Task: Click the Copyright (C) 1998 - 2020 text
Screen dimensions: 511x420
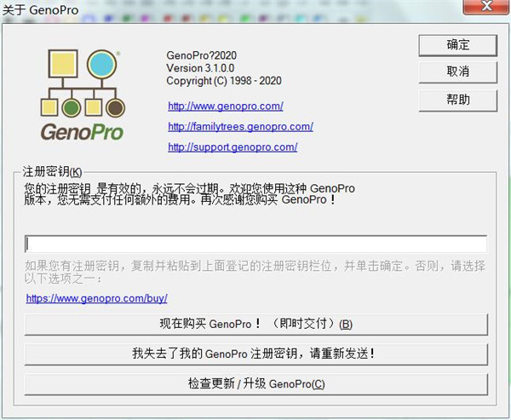Action: tap(224, 81)
